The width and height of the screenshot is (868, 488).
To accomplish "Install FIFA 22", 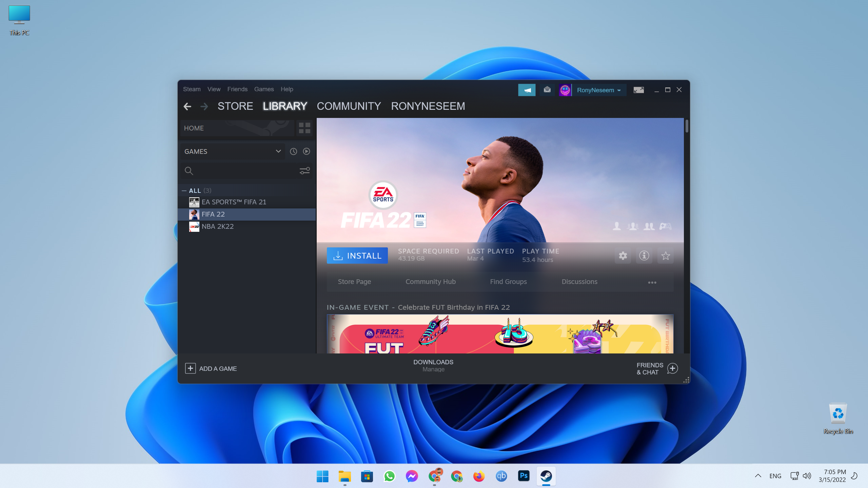I will click(357, 256).
